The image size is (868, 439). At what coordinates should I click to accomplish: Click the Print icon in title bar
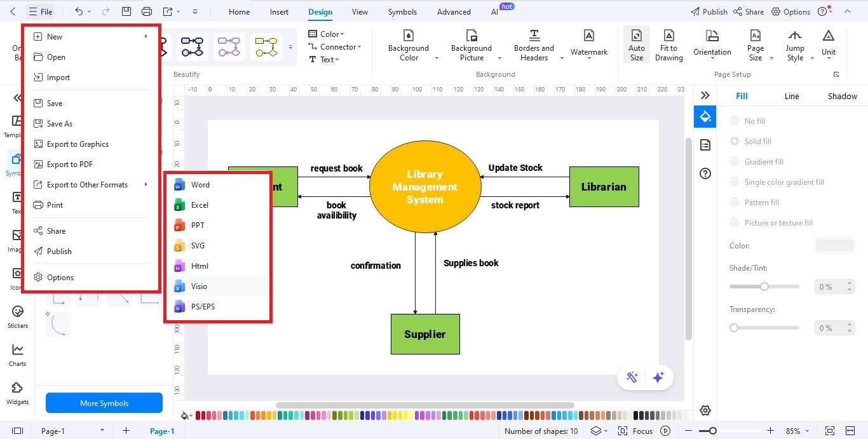147,11
